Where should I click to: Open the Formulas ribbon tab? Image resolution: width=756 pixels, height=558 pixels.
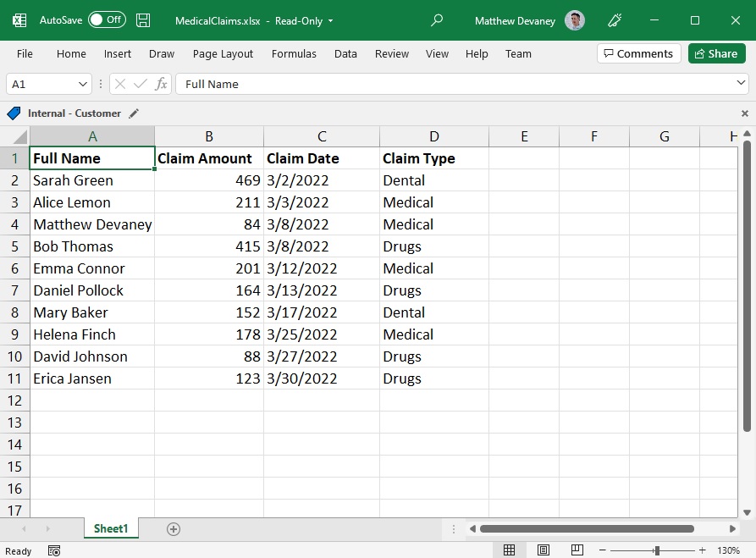[x=294, y=53]
